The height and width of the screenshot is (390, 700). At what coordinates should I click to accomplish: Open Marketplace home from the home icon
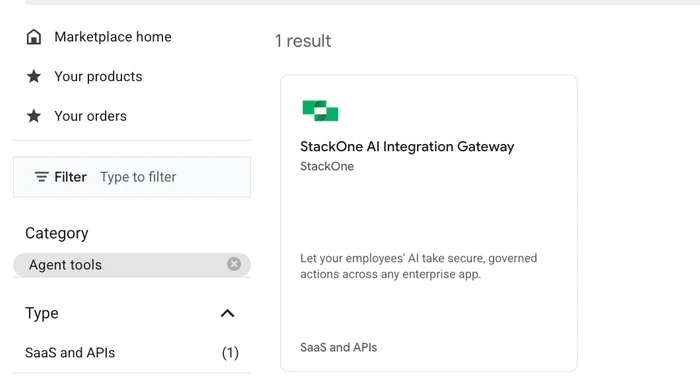[x=34, y=37]
